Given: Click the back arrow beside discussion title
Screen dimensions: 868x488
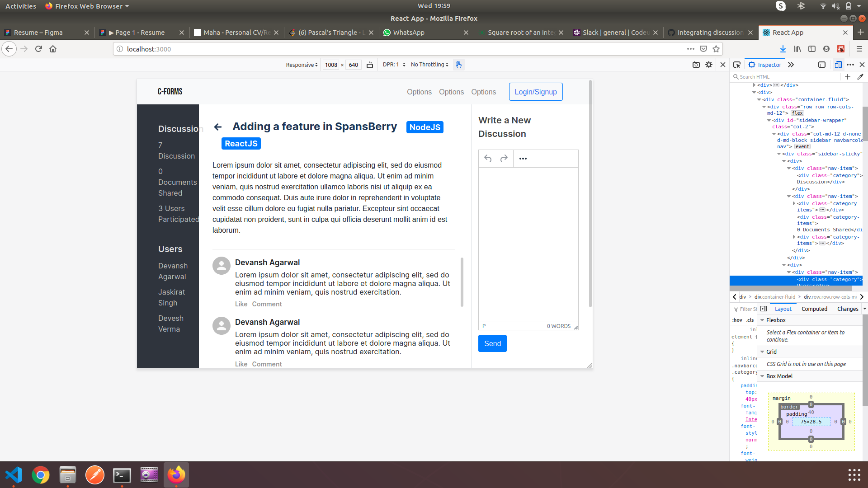Looking at the screenshot, I should click(x=218, y=127).
